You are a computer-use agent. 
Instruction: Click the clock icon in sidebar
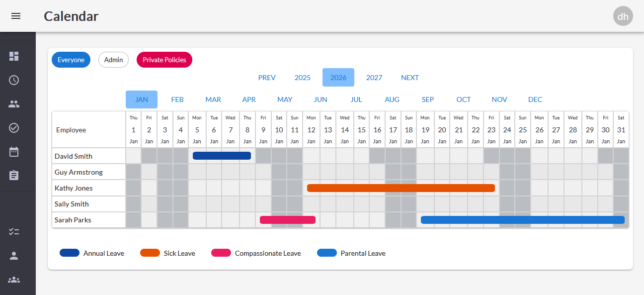pyautogui.click(x=14, y=80)
